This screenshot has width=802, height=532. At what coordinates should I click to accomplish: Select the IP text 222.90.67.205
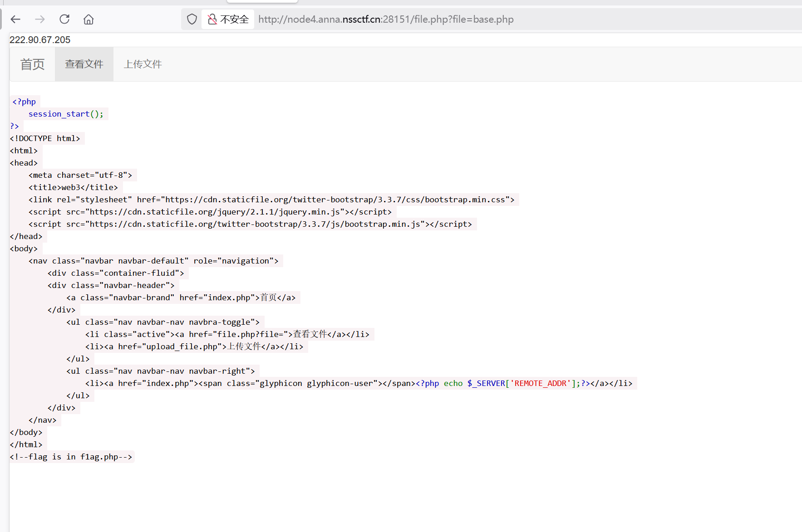coord(40,40)
